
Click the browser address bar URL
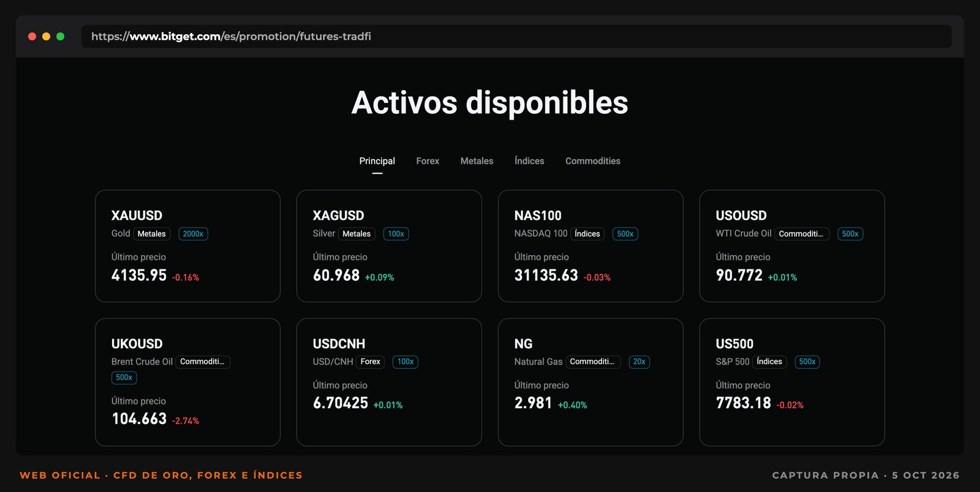(231, 36)
